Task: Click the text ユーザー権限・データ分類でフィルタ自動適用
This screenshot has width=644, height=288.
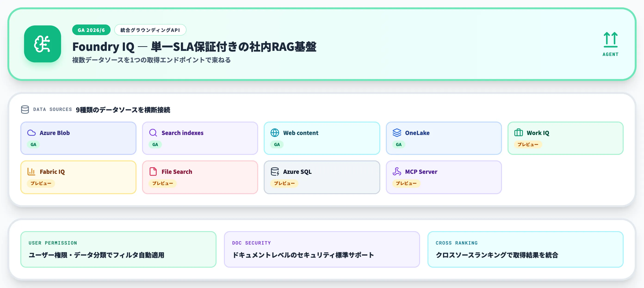Action: pyautogui.click(x=96, y=255)
